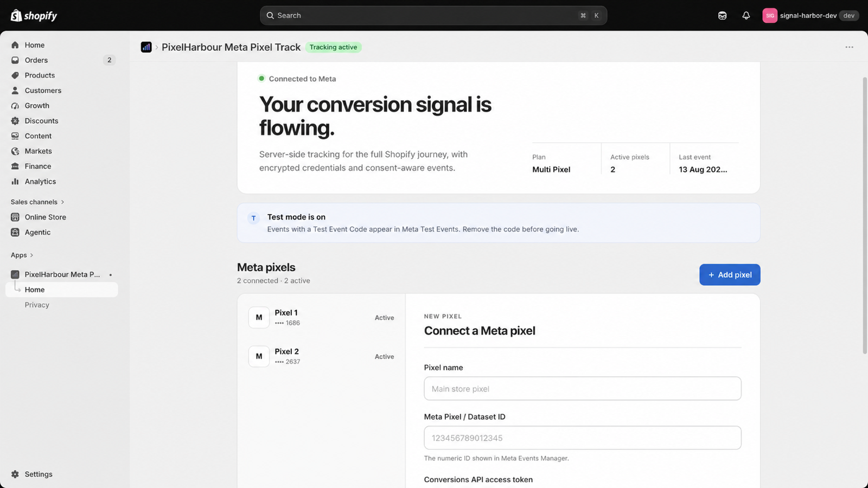Click the PixelHarbour app icon in sidebar
Screen dimensions: 868x488
(x=15, y=274)
